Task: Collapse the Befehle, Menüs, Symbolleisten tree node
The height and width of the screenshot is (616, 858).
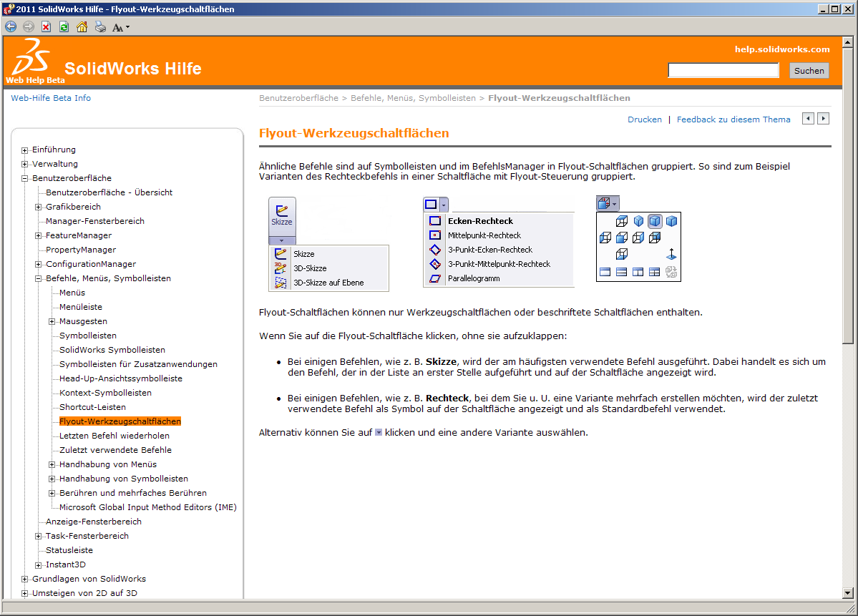Action: [x=39, y=278]
